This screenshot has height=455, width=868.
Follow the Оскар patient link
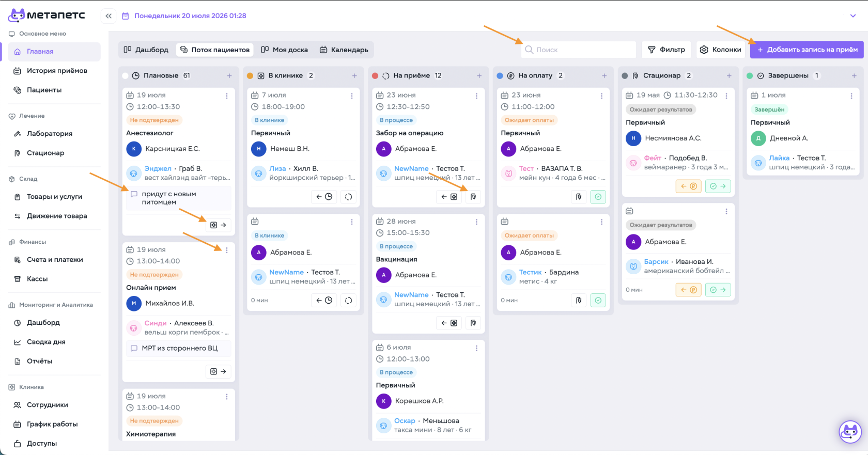point(405,421)
